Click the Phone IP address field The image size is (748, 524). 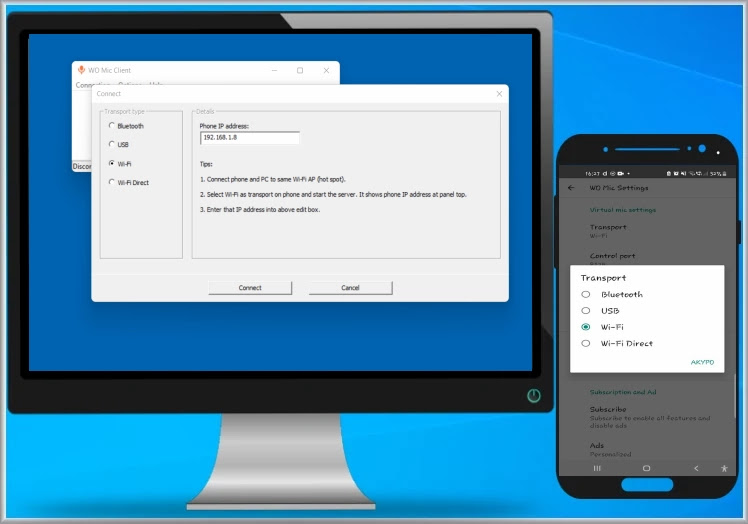pyautogui.click(x=249, y=138)
